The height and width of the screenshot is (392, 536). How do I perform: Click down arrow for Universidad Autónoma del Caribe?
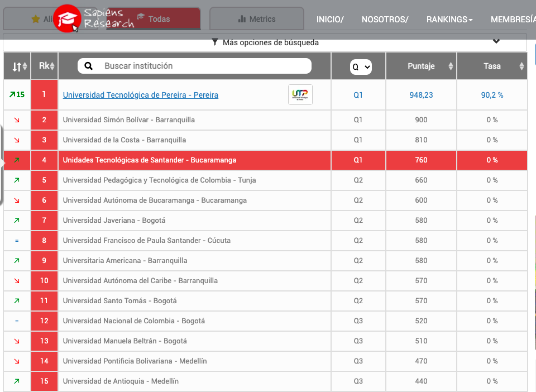[17, 281]
